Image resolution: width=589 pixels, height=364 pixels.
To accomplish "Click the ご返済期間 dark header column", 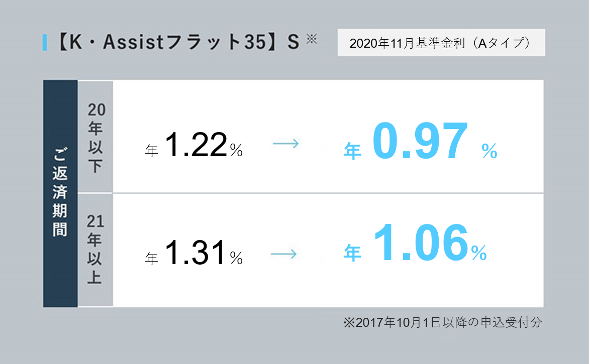I will 60,194.
